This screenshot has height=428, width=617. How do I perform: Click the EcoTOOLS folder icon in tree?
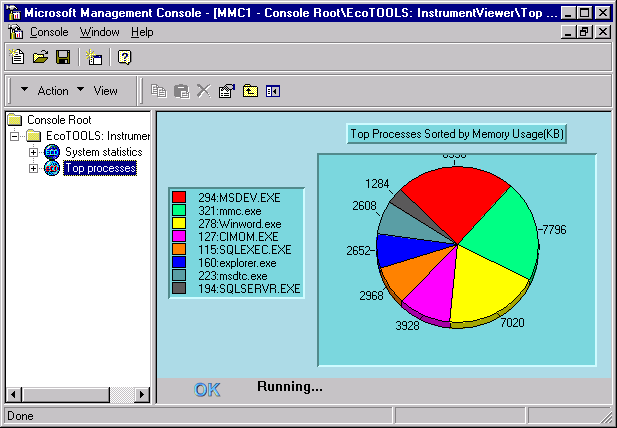pyautogui.click(x=34, y=136)
